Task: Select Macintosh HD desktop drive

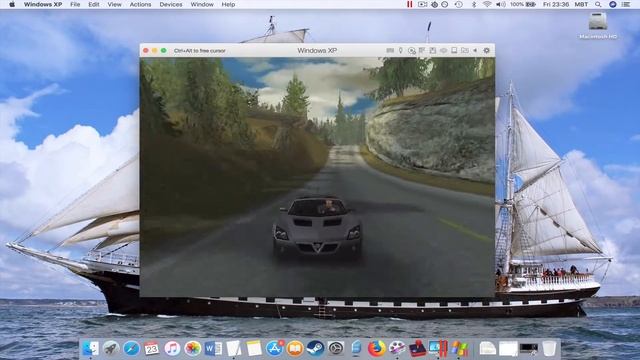Action: click(598, 25)
